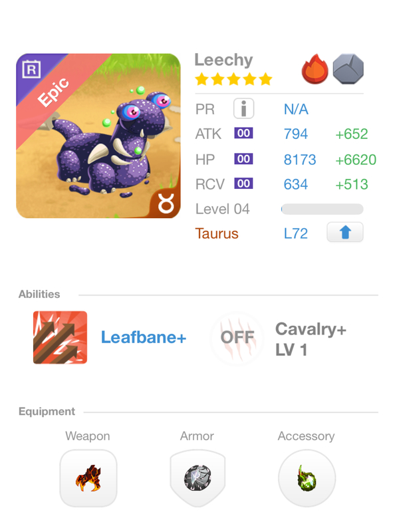The image size is (393, 532).
Task: Tap the PR info icon
Action: click(x=243, y=108)
